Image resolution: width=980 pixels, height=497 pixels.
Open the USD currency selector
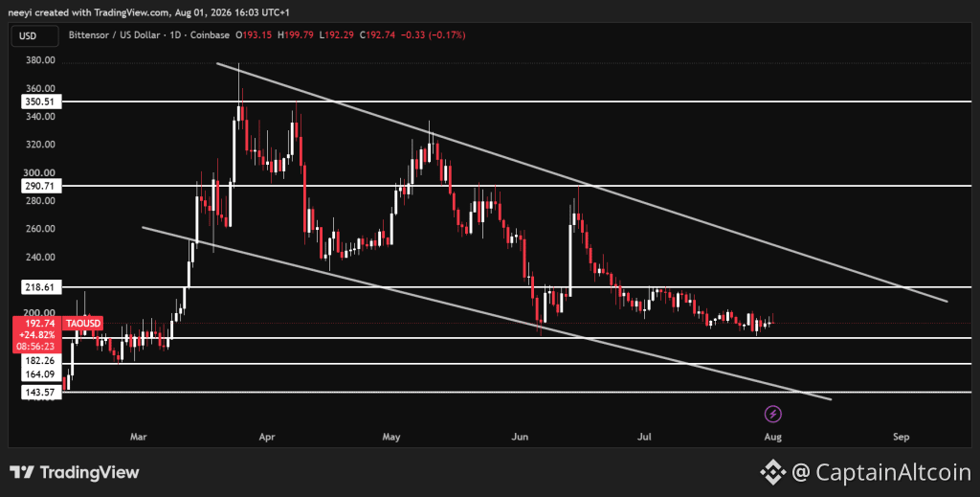click(35, 35)
